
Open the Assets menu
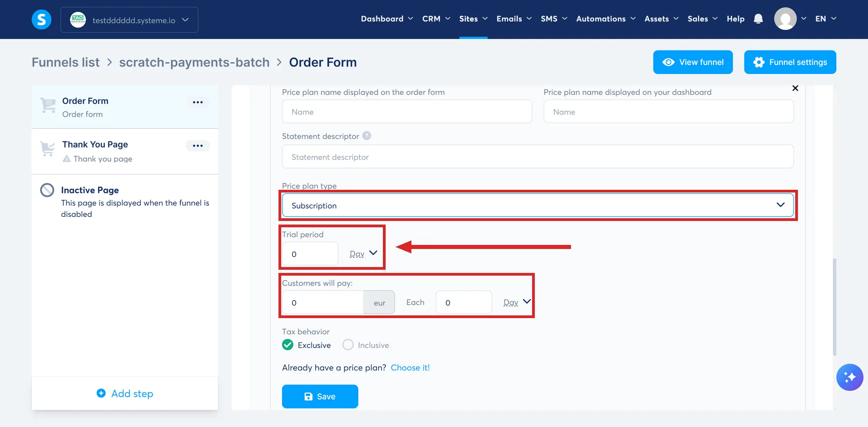(x=661, y=19)
